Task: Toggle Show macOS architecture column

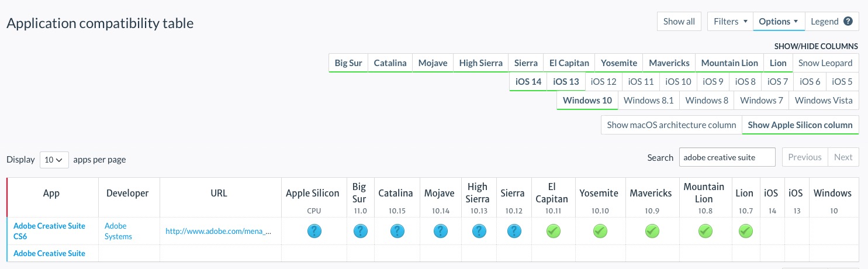Action: pyautogui.click(x=671, y=125)
